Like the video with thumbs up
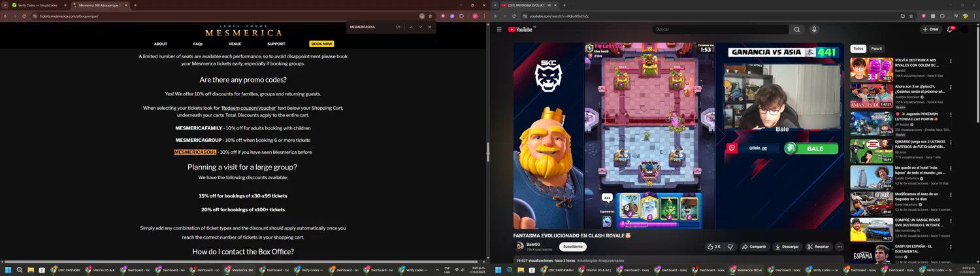Viewport: 980px width, 276px height. 713,247
